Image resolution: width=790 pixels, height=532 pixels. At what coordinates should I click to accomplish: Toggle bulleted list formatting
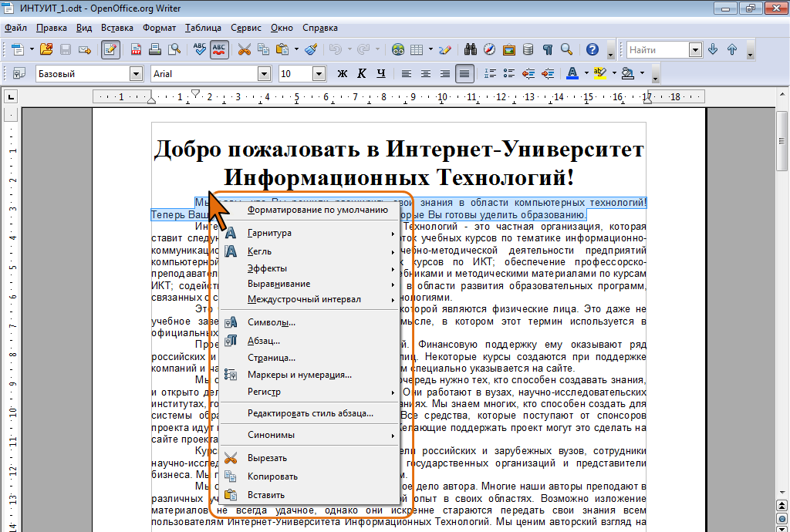click(509, 73)
